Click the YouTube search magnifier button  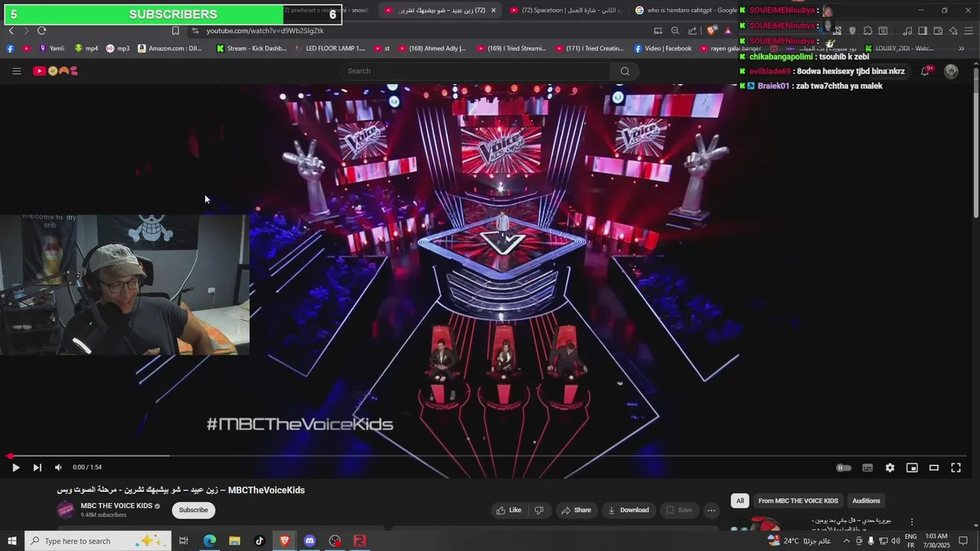(625, 71)
